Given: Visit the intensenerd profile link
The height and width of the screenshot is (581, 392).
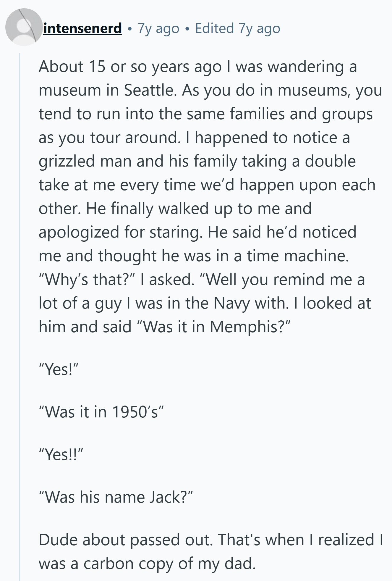Looking at the screenshot, I should [x=82, y=28].
